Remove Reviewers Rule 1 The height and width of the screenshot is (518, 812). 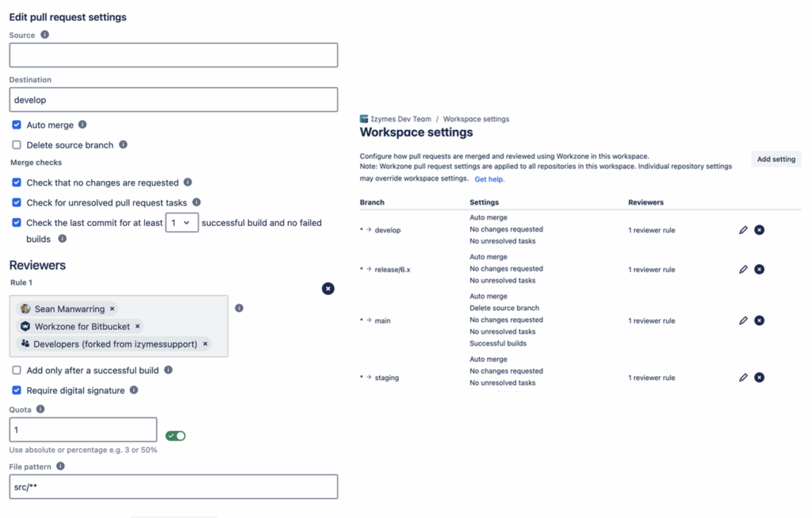[328, 289]
